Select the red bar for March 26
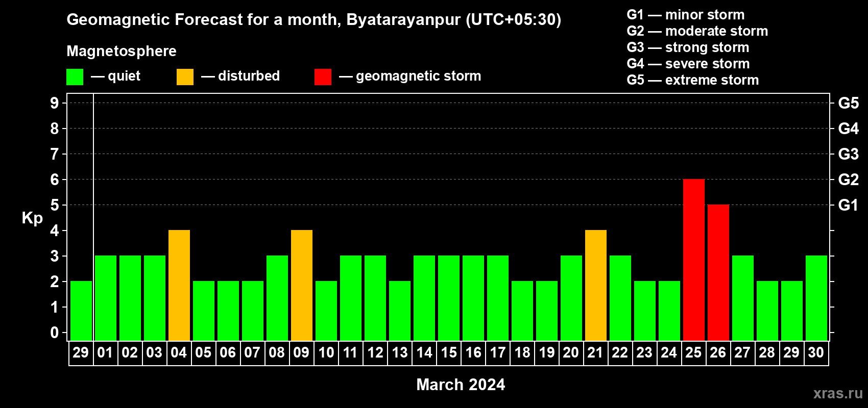Viewport: 868px width, 408px height. click(718, 272)
